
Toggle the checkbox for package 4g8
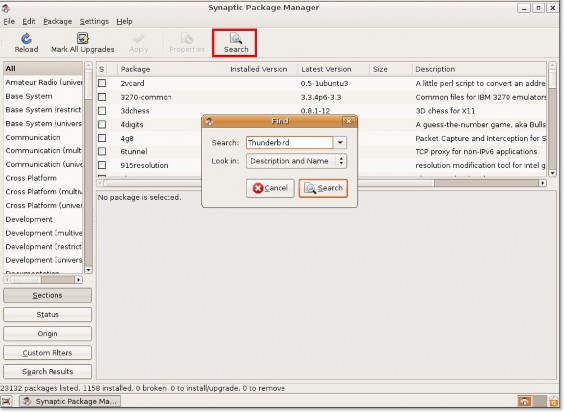(x=102, y=138)
